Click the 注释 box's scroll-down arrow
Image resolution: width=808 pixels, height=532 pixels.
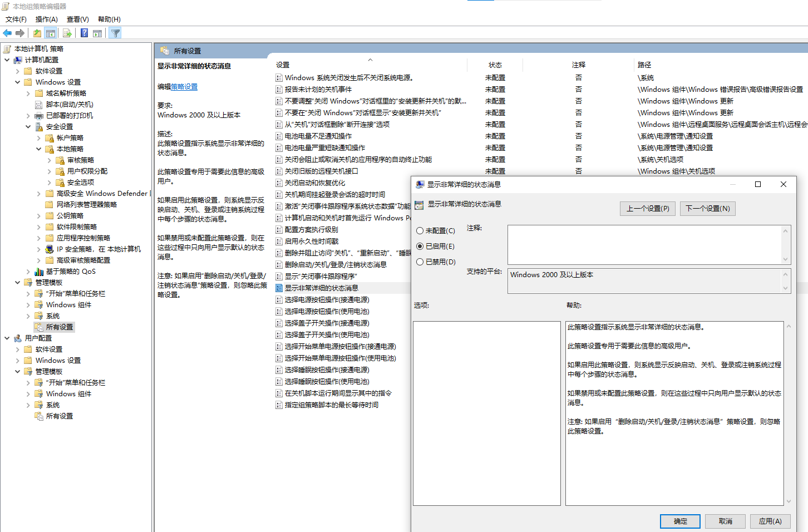click(786, 259)
